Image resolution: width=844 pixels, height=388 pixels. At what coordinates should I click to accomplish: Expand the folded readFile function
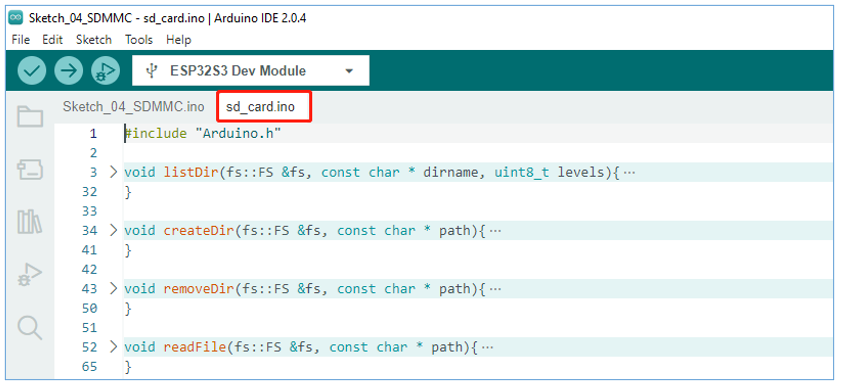[x=112, y=347]
